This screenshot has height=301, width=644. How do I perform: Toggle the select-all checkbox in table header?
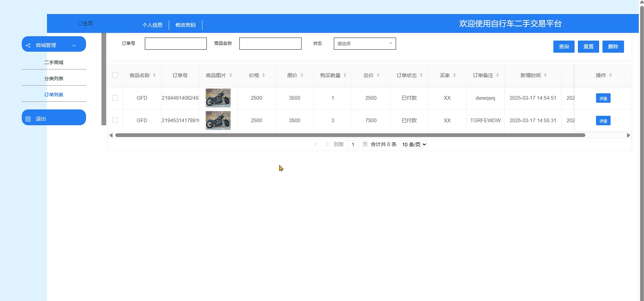click(115, 75)
